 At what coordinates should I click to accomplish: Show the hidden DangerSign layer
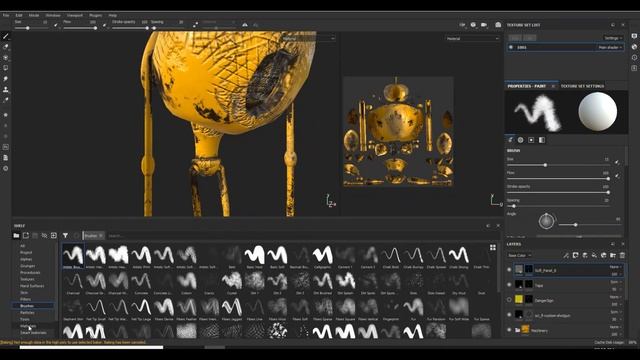[509, 300]
